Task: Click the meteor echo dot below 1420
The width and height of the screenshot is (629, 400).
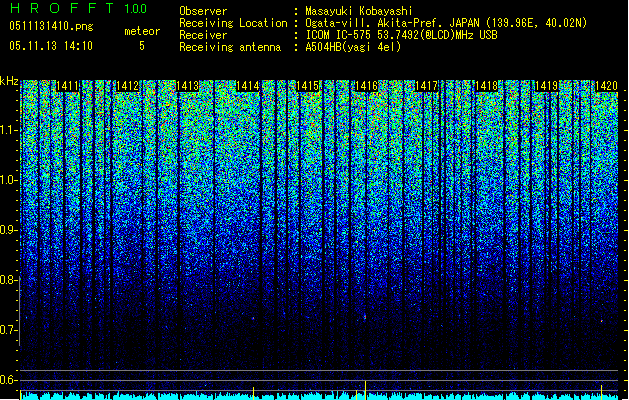Action: pyautogui.click(x=602, y=321)
